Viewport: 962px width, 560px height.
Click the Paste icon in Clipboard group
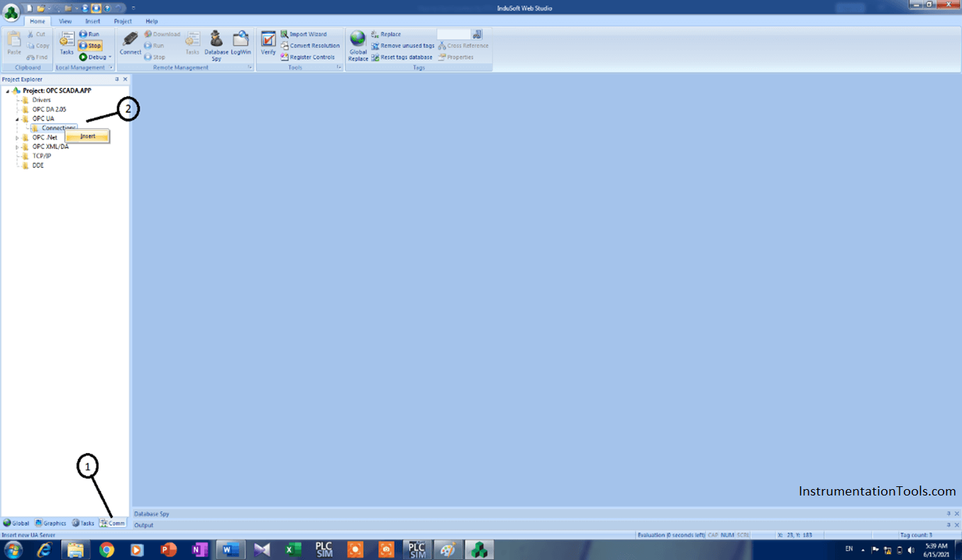pos(14,44)
